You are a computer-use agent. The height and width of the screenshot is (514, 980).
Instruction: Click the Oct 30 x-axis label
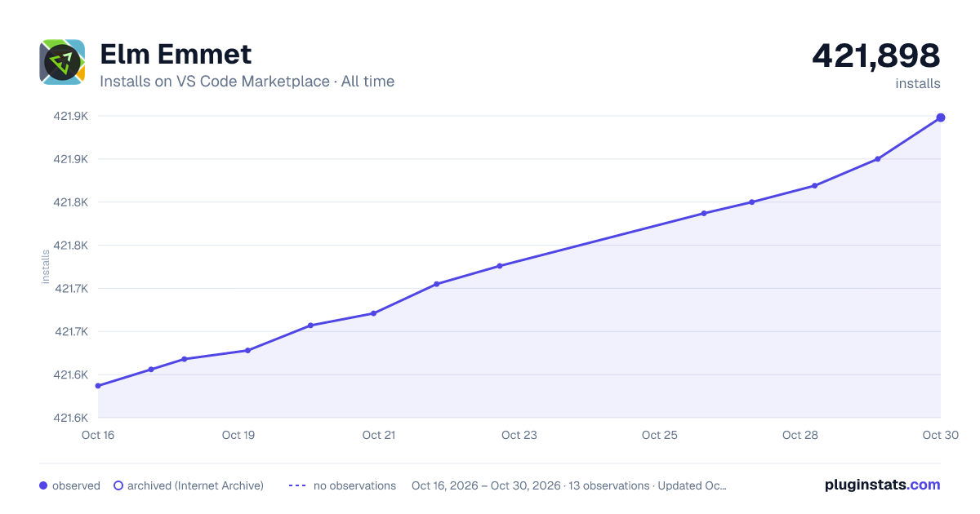pos(941,435)
